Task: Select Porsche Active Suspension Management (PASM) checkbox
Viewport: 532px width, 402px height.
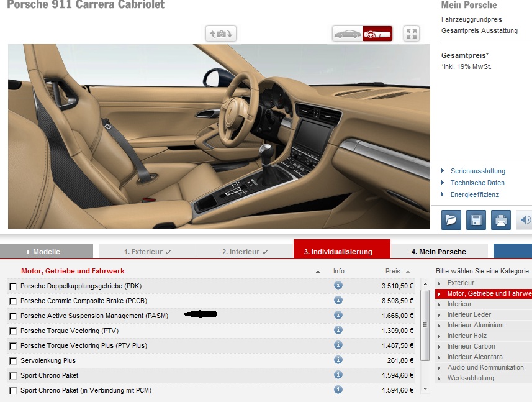Action: (x=13, y=316)
